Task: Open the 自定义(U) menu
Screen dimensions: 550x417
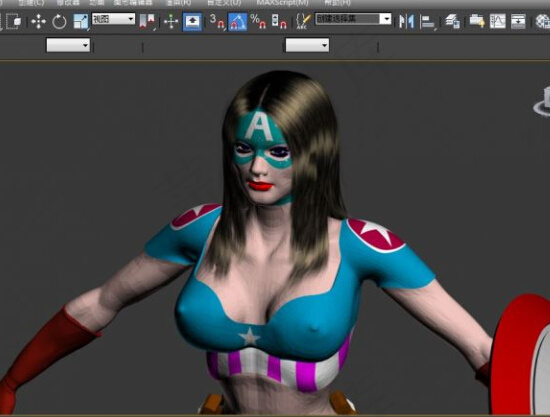Action: click(x=224, y=3)
